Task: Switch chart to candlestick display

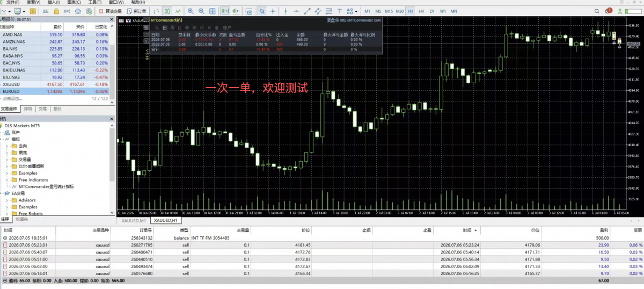Action: click(x=167, y=11)
